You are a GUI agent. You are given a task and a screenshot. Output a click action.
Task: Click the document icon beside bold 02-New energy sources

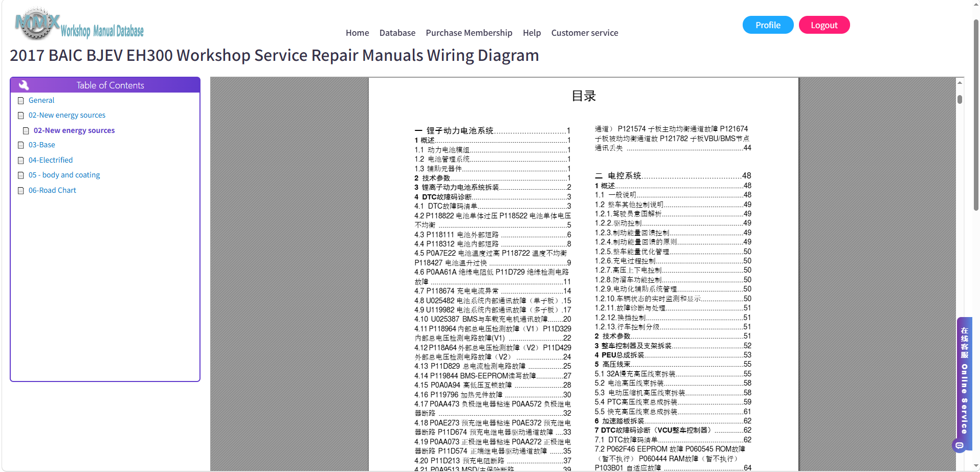[26, 131]
